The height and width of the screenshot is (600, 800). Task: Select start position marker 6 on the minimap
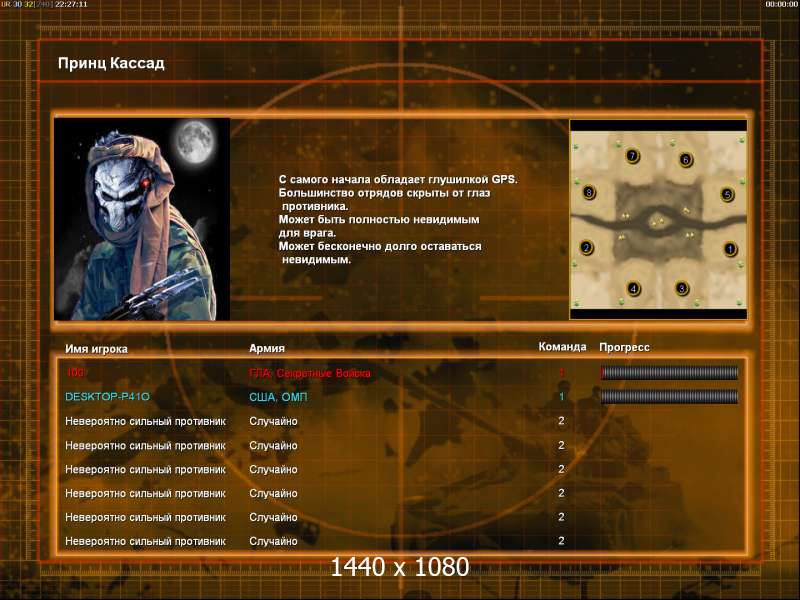coord(685,160)
